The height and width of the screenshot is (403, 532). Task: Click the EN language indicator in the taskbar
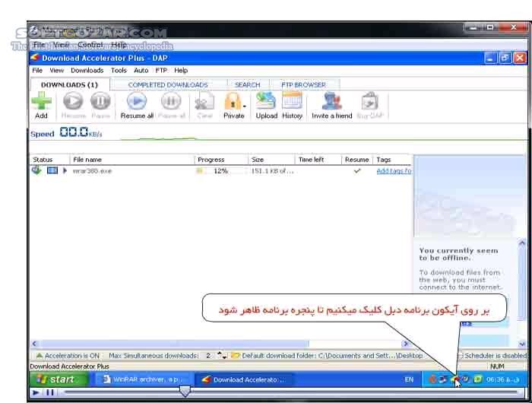coord(409,379)
